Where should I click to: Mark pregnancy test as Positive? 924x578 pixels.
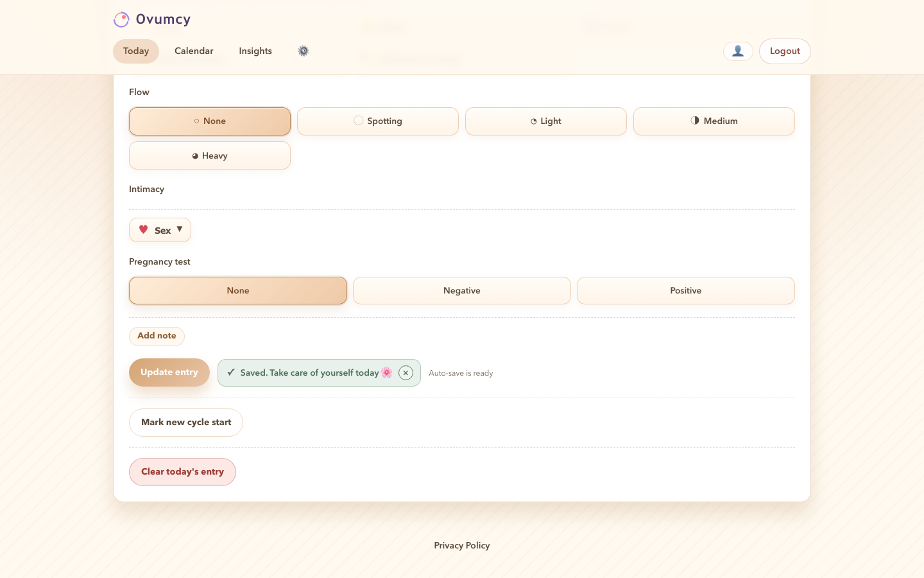(686, 291)
